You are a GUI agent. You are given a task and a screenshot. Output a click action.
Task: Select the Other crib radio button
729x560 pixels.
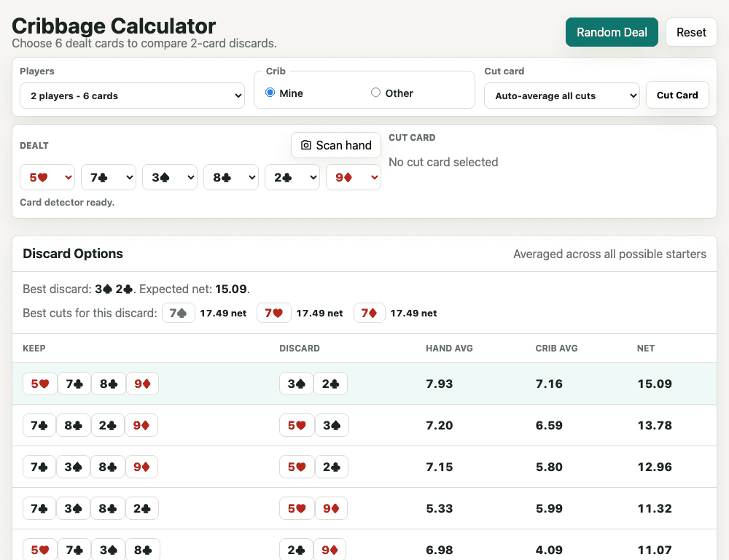click(x=375, y=93)
